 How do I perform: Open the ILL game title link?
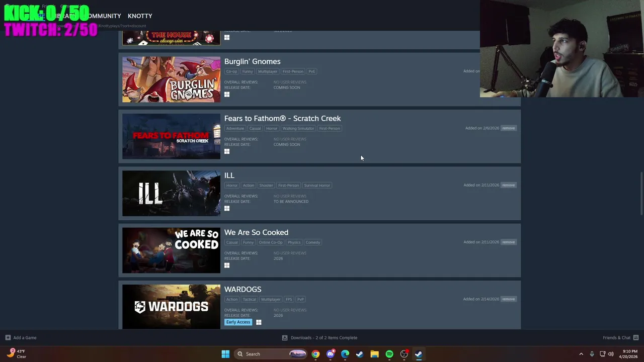tap(229, 175)
